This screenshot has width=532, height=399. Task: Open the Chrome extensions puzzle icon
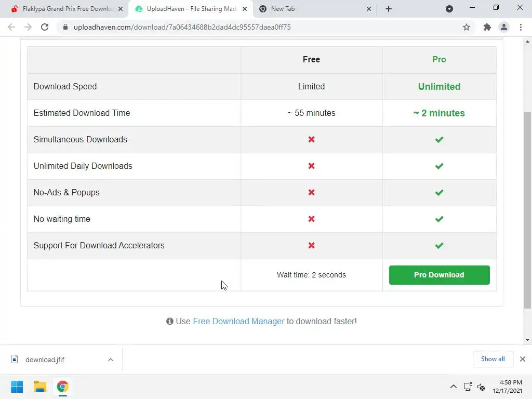coord(487,27)
